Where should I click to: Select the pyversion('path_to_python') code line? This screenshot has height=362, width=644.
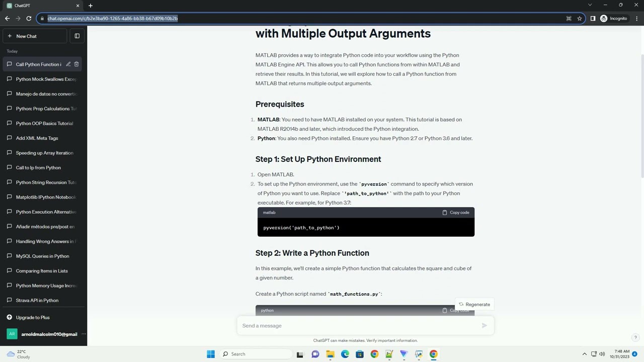301,228
